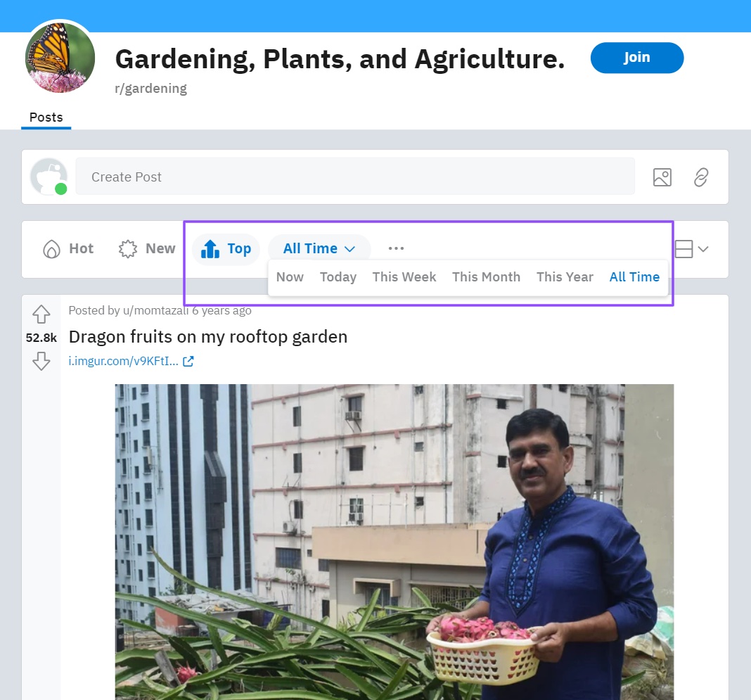Click the Top sort icon
The width and height of the screenshot is (751, 700).
tap(210, 248)
